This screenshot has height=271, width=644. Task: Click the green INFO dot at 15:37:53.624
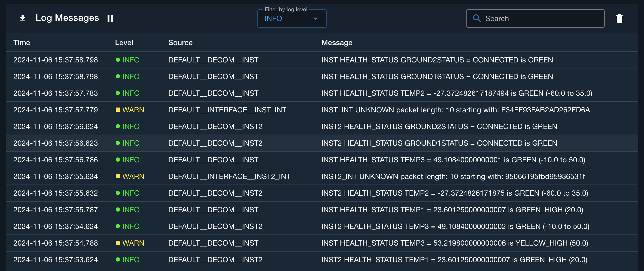point(118,259)
